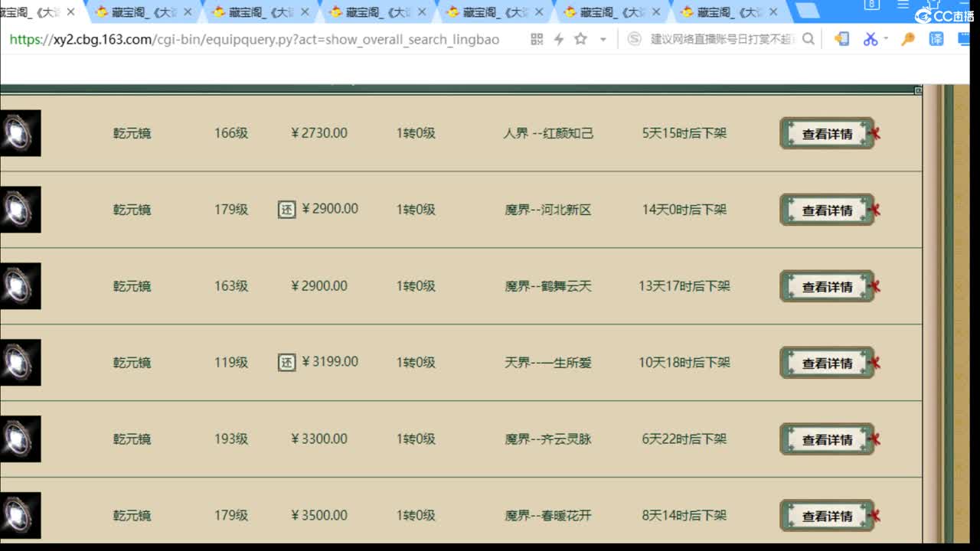Click the translate page icon
The width and height of the screenshot is (980, 551).
coord(936,39)
